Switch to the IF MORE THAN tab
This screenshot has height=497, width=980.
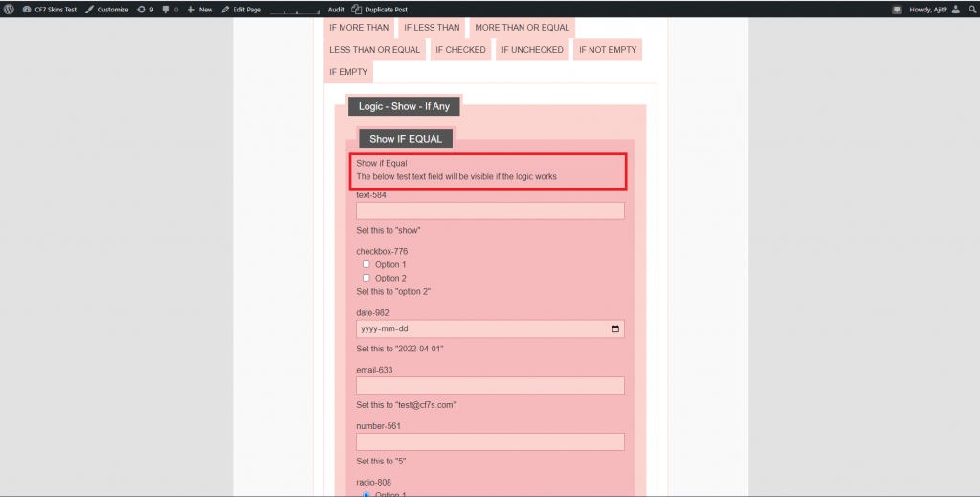click(x=359, y=28)
